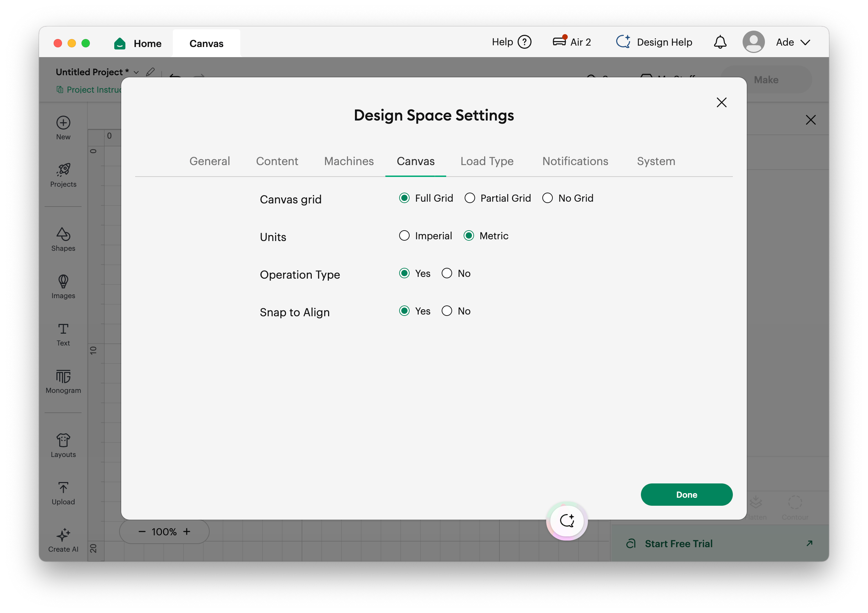Open the Machines settings tab
The height and width of the screenshot is (613, 868).
tap(349, 161)
